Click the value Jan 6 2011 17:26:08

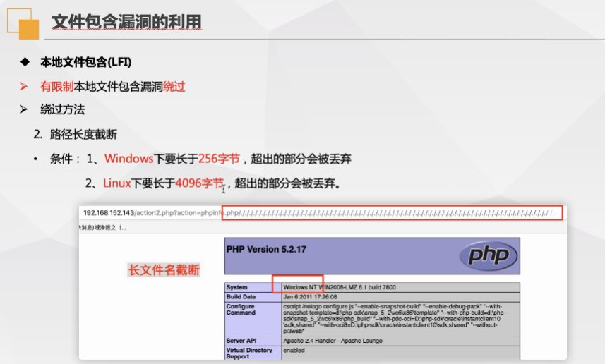click(310, 296)
